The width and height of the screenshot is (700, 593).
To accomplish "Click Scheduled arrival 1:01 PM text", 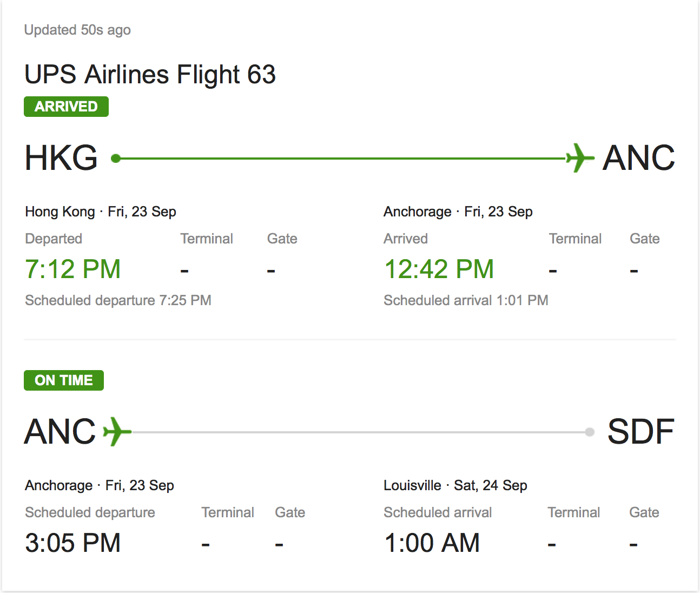I will [466, 300].
